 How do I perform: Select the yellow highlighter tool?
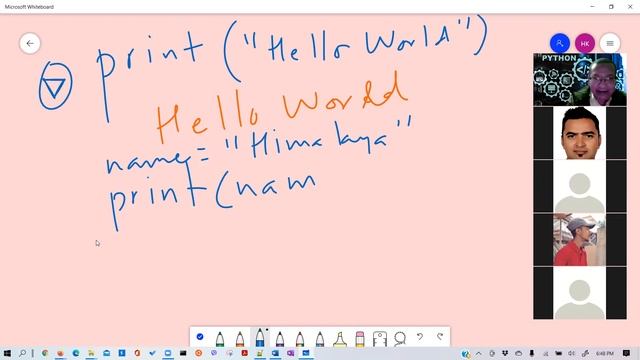[340, 339]
